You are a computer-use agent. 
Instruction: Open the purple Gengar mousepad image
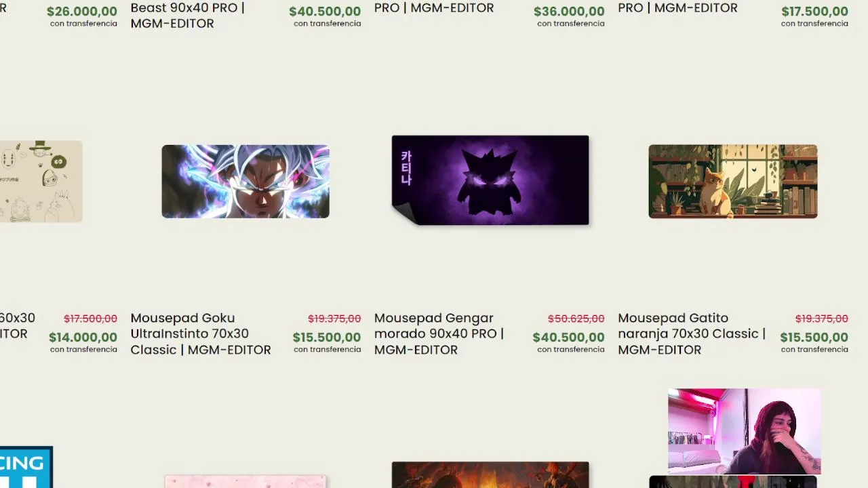[x=490, y=180]
